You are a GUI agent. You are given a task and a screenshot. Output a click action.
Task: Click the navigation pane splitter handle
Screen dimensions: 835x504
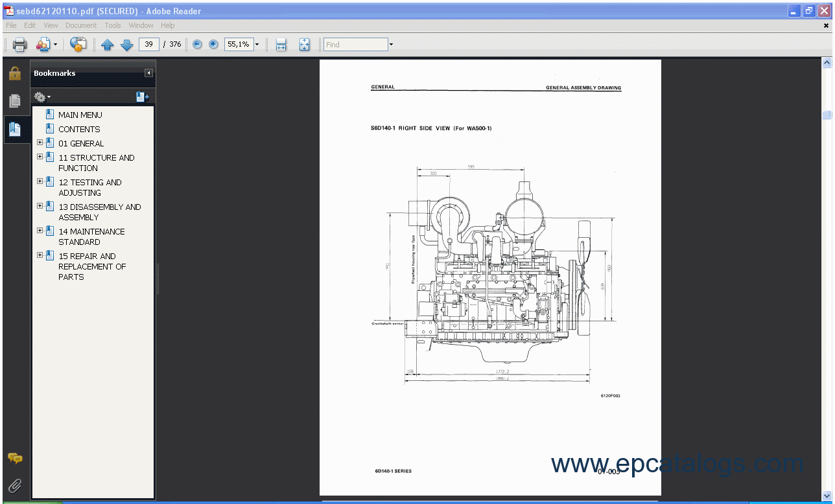[157, 279]
